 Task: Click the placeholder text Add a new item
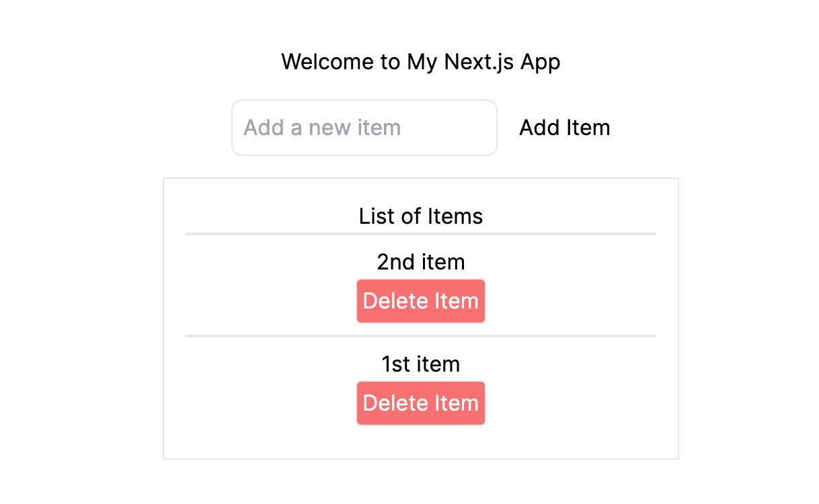pos(321,128)
